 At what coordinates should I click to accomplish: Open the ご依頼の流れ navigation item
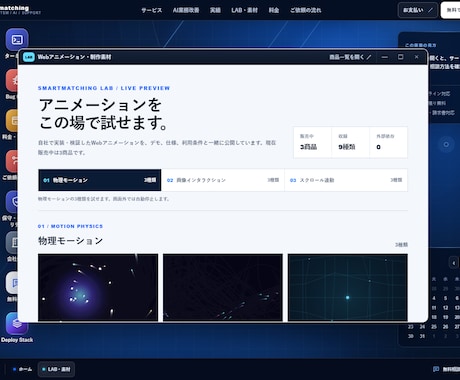pyautogui.click(x=305, y=10)
